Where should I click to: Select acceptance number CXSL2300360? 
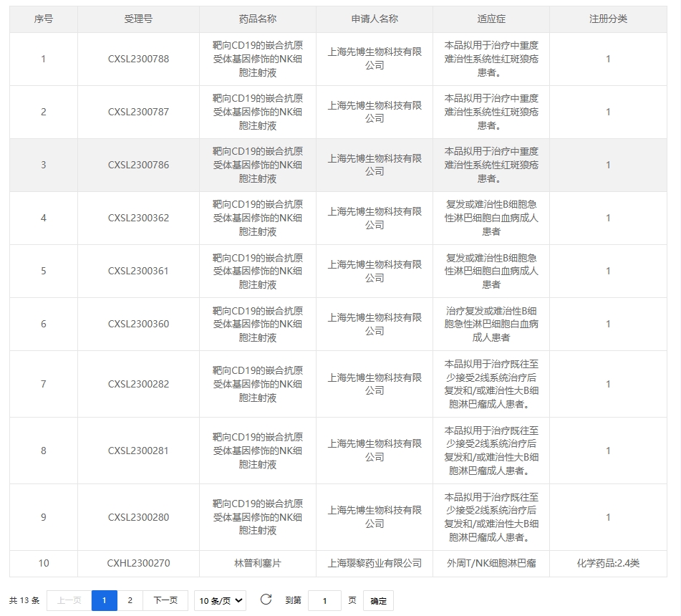(138, 324)
